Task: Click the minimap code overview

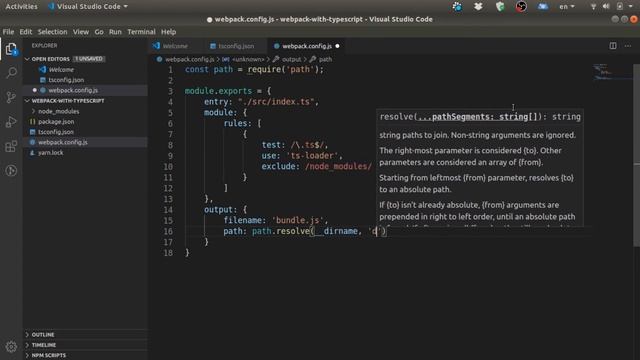Action: (x=611, y=71)
